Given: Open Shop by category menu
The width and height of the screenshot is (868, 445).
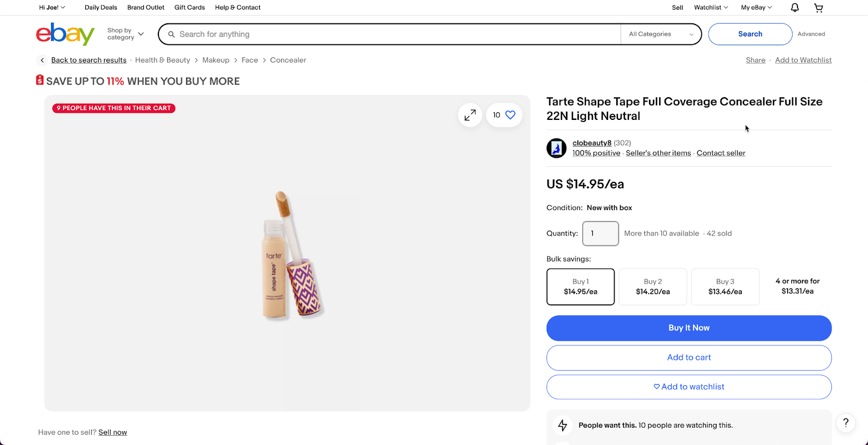Looking at the screenshot, I should click(125, 34).
